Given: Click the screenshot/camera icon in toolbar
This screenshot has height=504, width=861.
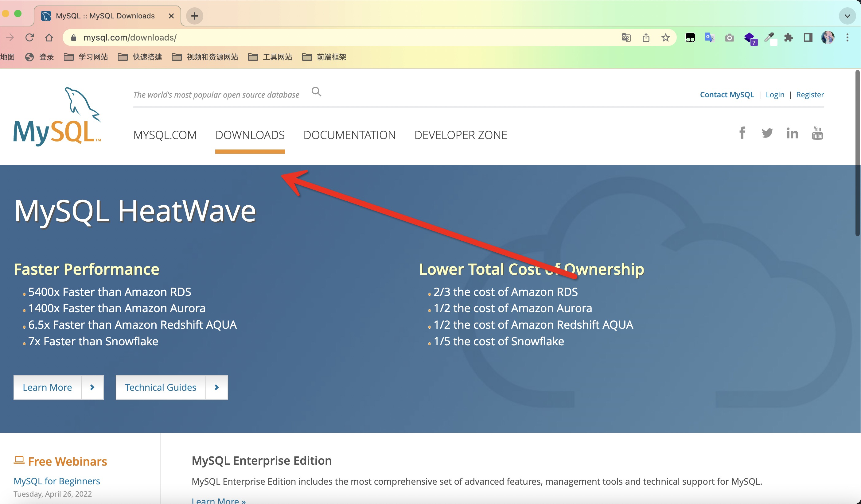Looking at the screenshot, I should click(729, 37).
